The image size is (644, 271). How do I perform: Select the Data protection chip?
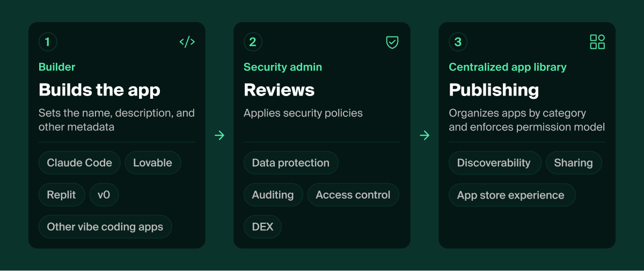coord(291,163)
